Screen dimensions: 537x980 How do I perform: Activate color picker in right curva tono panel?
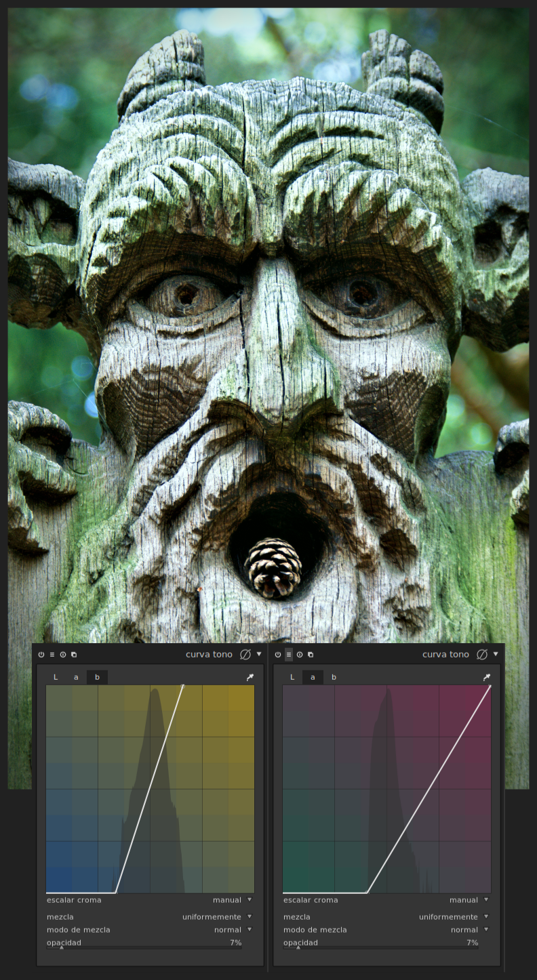pyautogui.click(x=486, y=677)
